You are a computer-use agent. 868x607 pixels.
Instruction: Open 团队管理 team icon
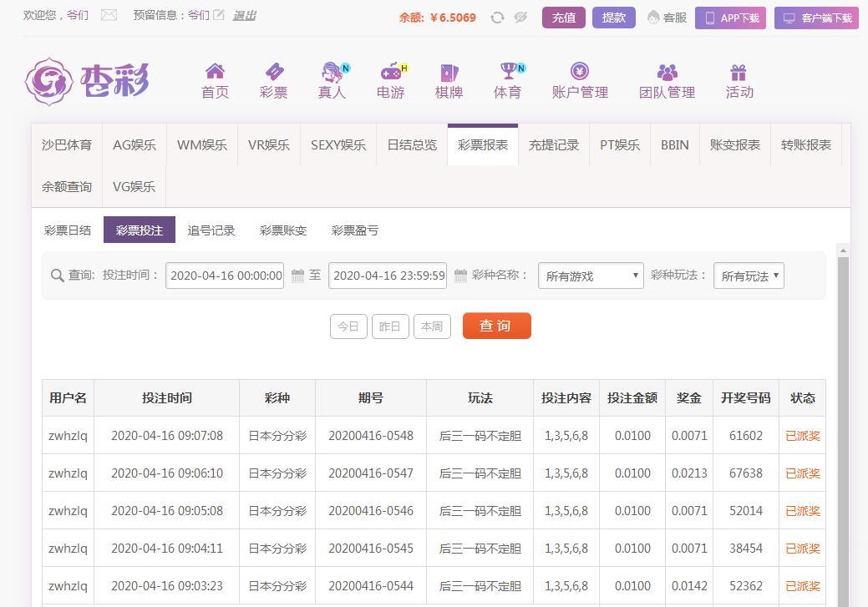[x=667, y=72]
